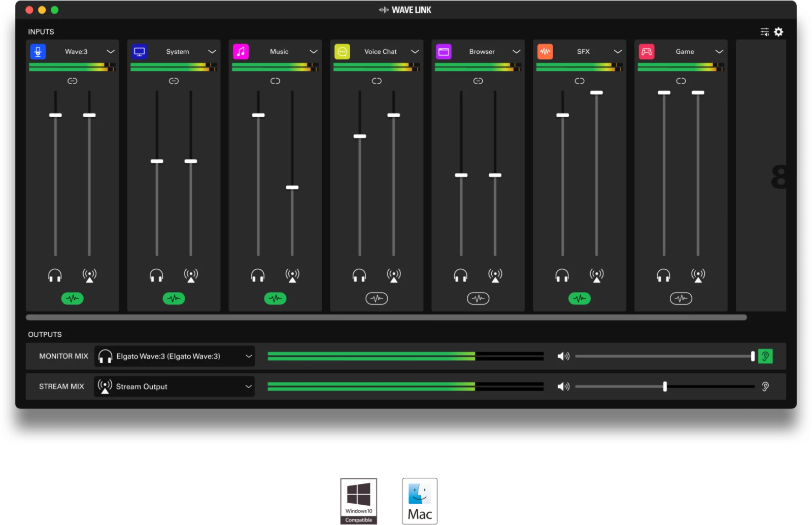Click the Mac compatibility badge
The width and height of the screenshot is (812, 525).
click(x=420, y=501)
